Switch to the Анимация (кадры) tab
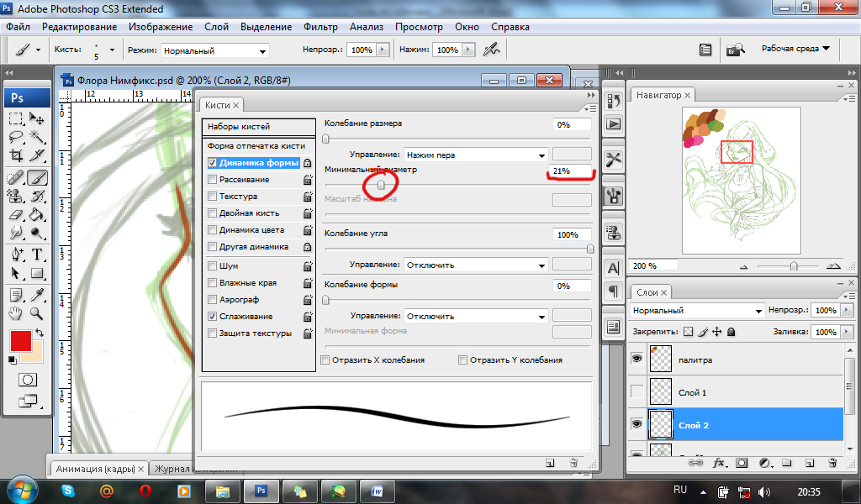 (x=98, y=469)
